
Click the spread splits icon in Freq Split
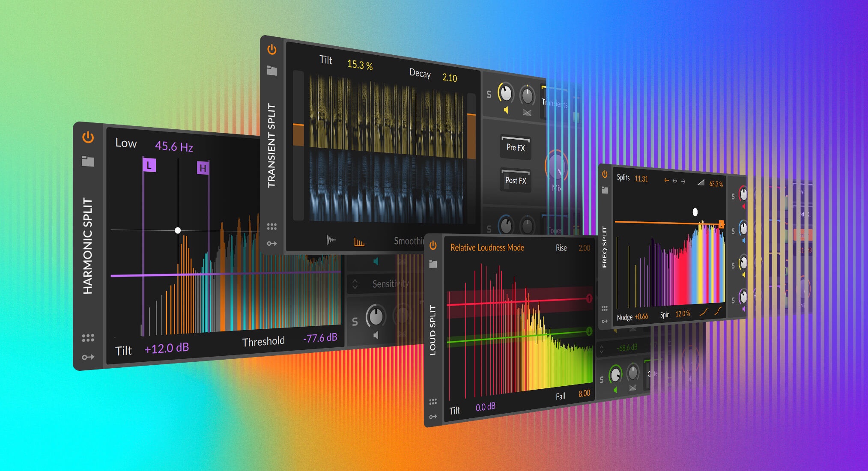[x=675, y=180]
